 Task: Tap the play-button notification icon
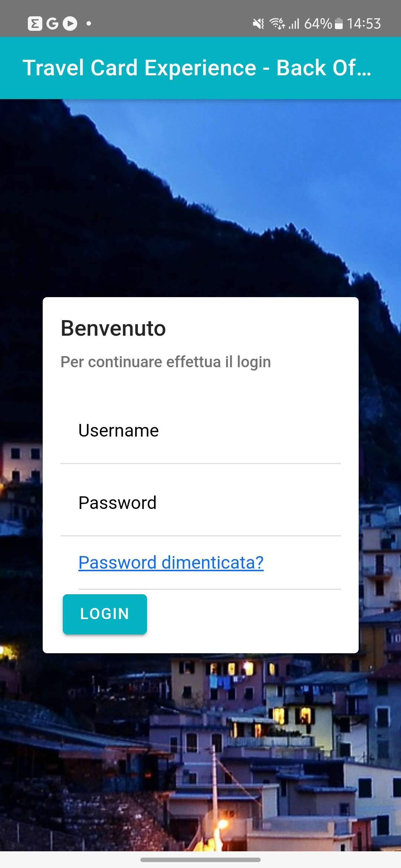[70, 24]
